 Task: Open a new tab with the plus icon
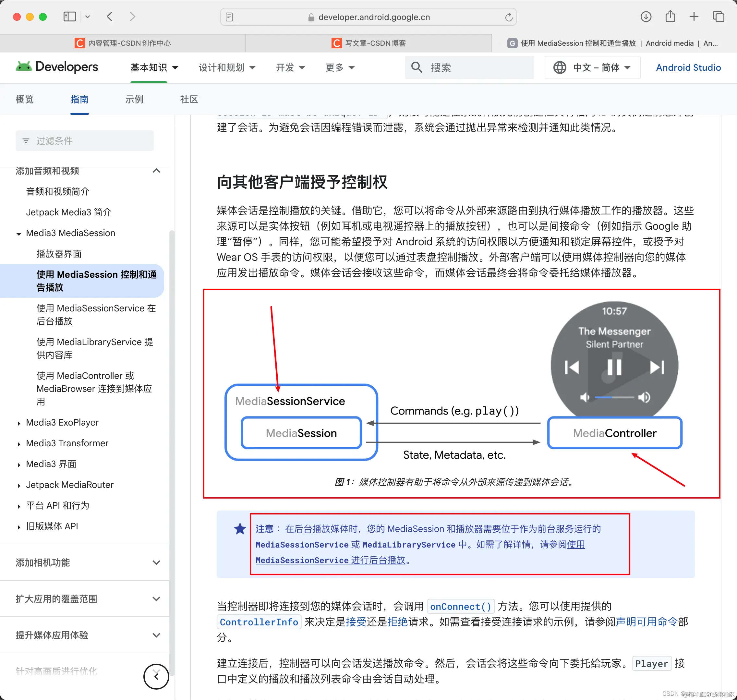pos(694,17)
